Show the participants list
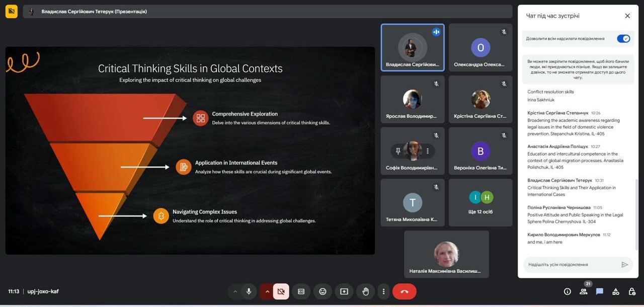This screenshot has height=307, width=644. click(x=584, y=291)
